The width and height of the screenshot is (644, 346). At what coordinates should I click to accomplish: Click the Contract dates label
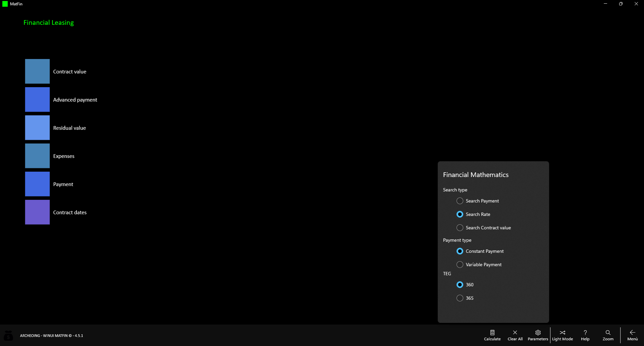(x=70, y=213)
